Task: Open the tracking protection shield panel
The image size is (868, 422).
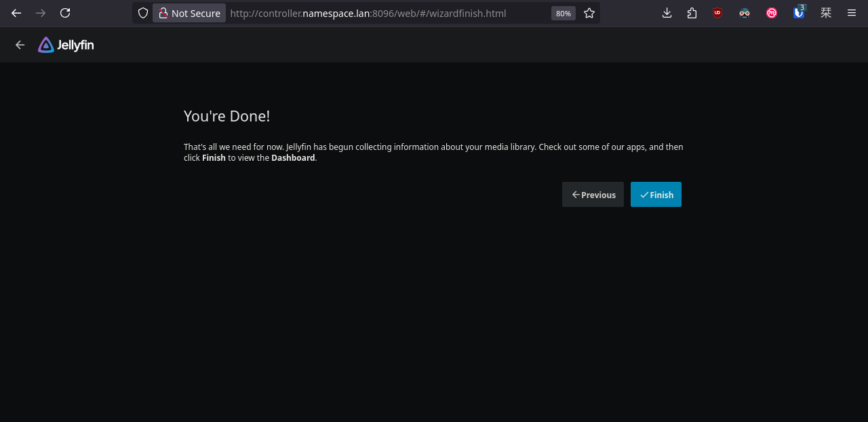Action: pos(142,13)
